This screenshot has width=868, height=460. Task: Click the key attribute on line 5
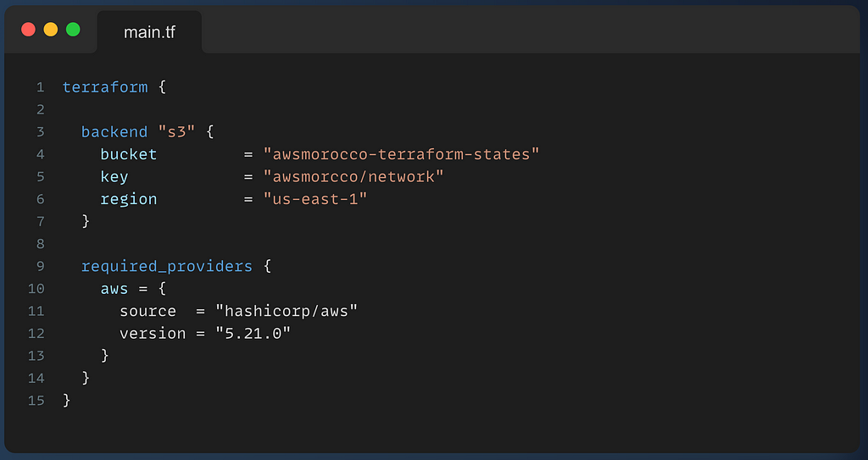coord(114,177)
